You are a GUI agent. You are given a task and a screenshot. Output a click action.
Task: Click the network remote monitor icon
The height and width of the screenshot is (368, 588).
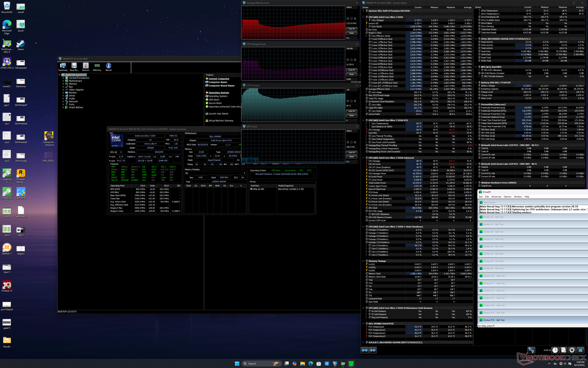pyautogui.click(x=531, y=350)
